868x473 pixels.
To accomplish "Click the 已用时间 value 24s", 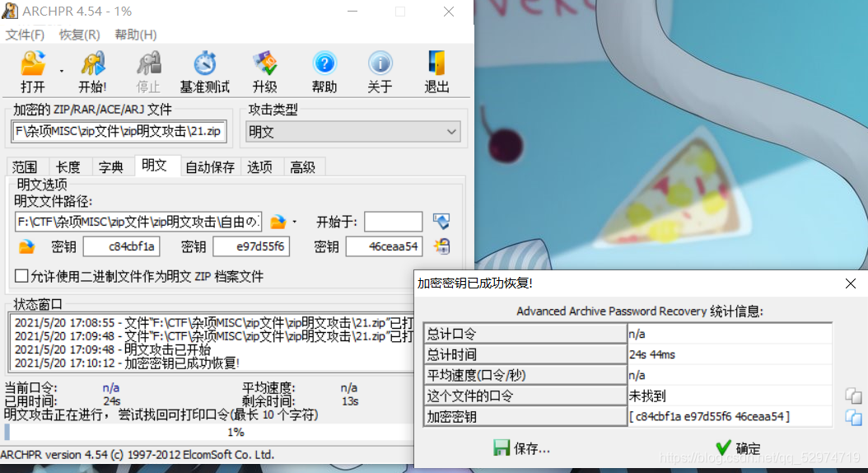I will pos(112,401).
